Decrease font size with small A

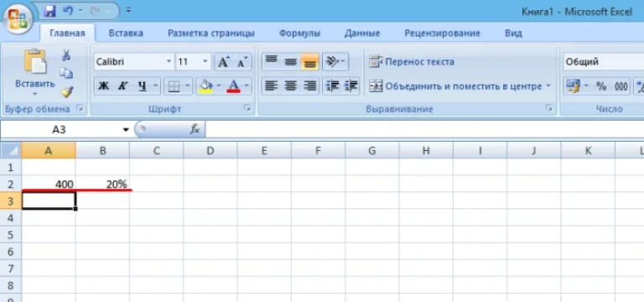pyautogui.click(x=242, y=62)
